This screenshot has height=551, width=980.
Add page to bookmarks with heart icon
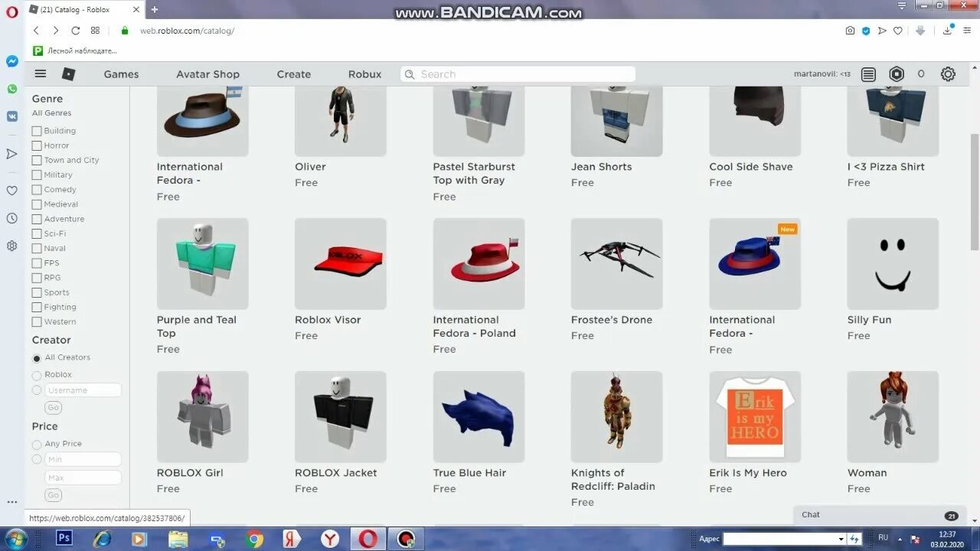[898, 31]
